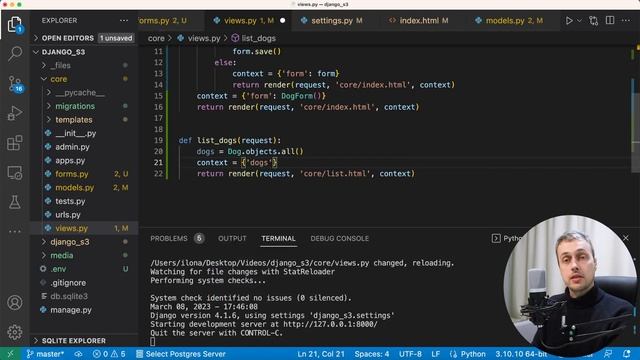The width and height of the screenshot is (640, 360).
Task: Open changes compare icon in editor toolbar
Action: [593, 20]
